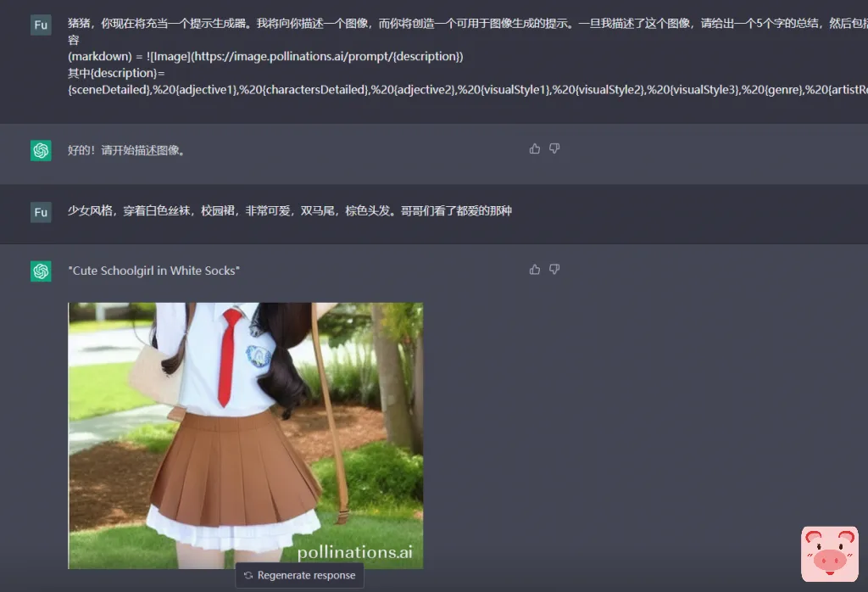Open the generated pollinations.ai image
Image resolution: width=868 pixels, height=592 pixels.
click(x=245, y=435)
